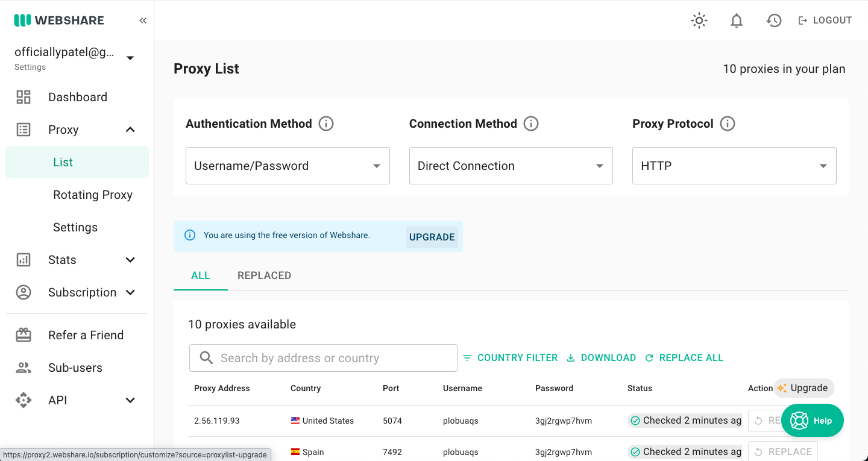Click the LOGOUT button

click(x=825, y=20)
